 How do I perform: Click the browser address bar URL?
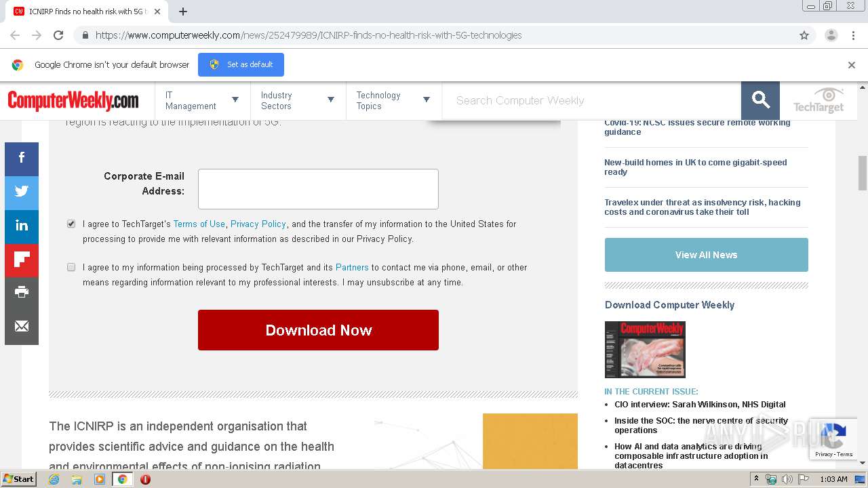pos(309,35)
